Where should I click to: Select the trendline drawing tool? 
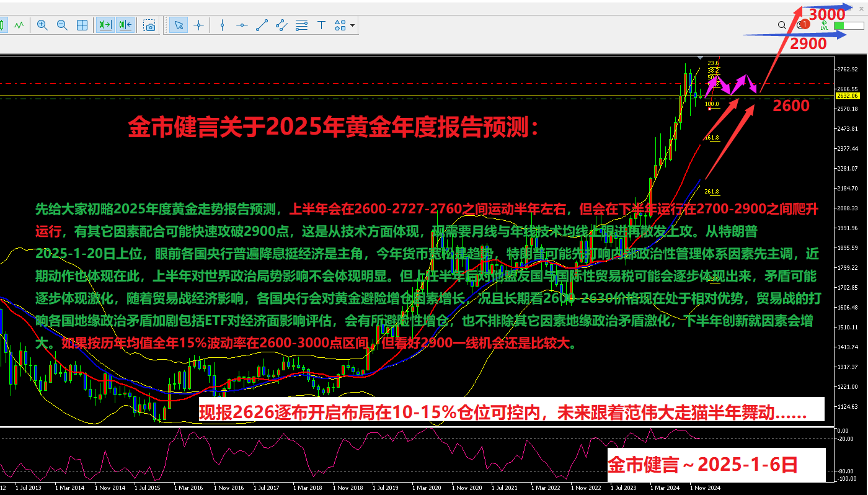point(262,25)
